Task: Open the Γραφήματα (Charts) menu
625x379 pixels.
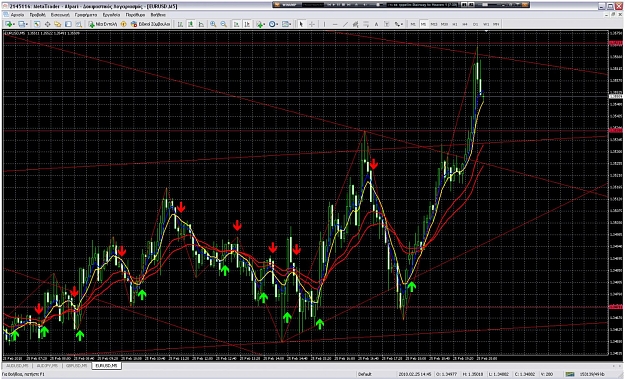Action: click(86, 15)
